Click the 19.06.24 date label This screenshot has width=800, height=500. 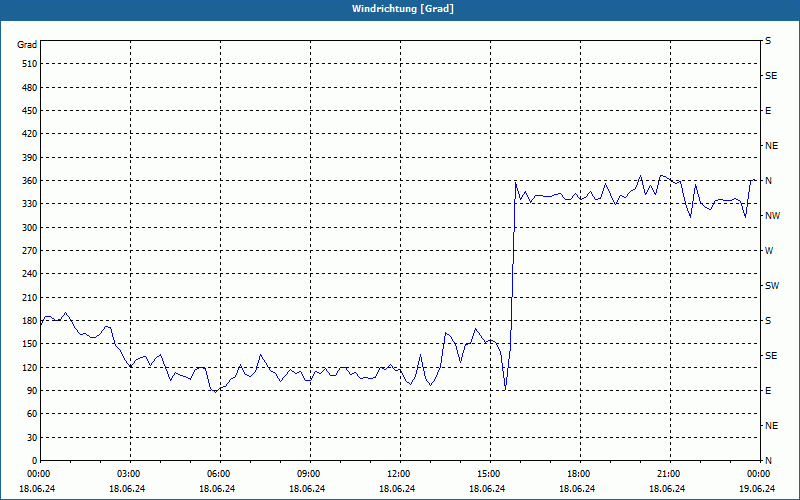(x=758, y=488)
